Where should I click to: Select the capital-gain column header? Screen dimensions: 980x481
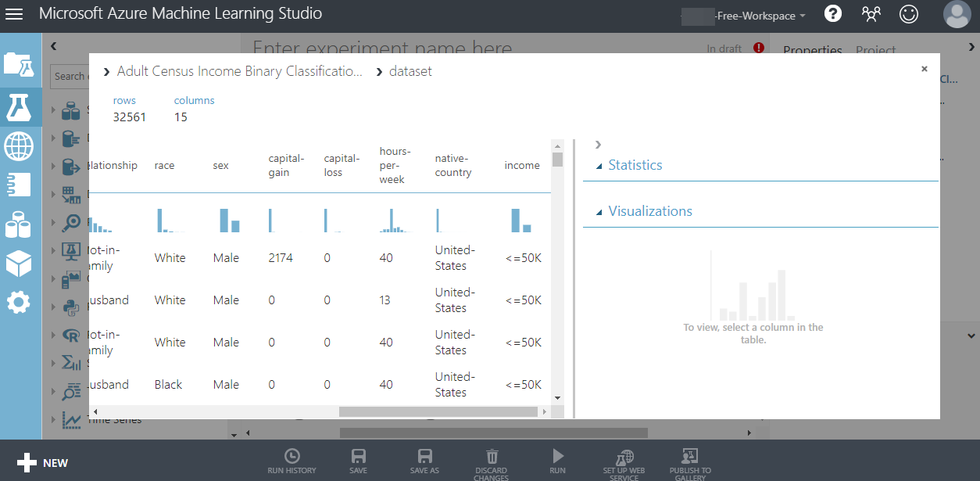[286, 165]
